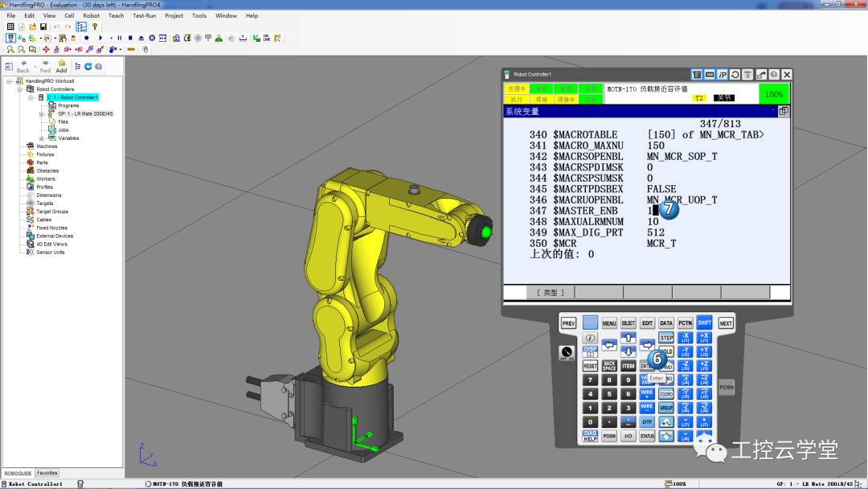Click the DATA key on teach pendant

(666, 323)
